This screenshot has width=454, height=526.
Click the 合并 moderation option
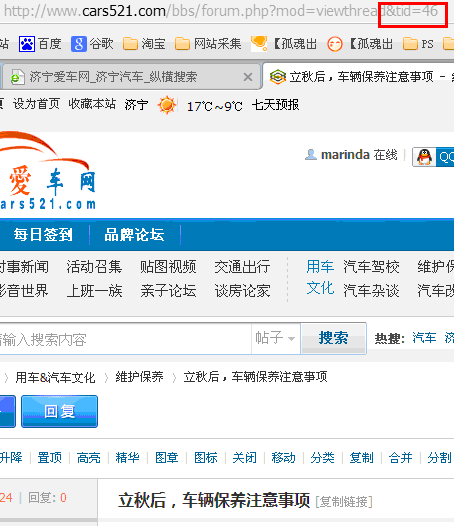click(400, 458)
